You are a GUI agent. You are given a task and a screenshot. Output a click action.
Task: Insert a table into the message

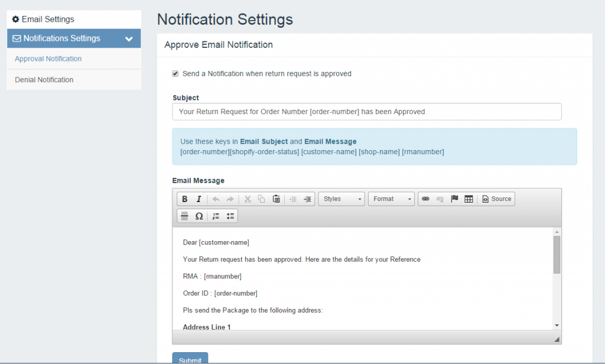[469, 199]
